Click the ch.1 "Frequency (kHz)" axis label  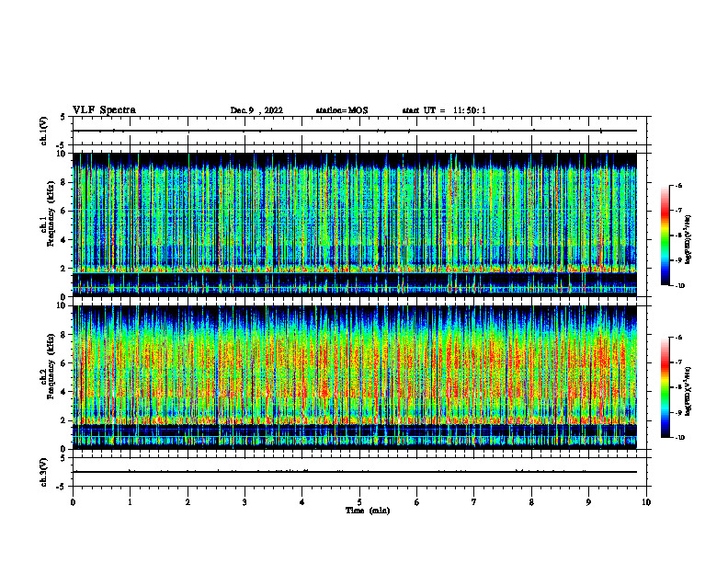click(x=51, y=213)
